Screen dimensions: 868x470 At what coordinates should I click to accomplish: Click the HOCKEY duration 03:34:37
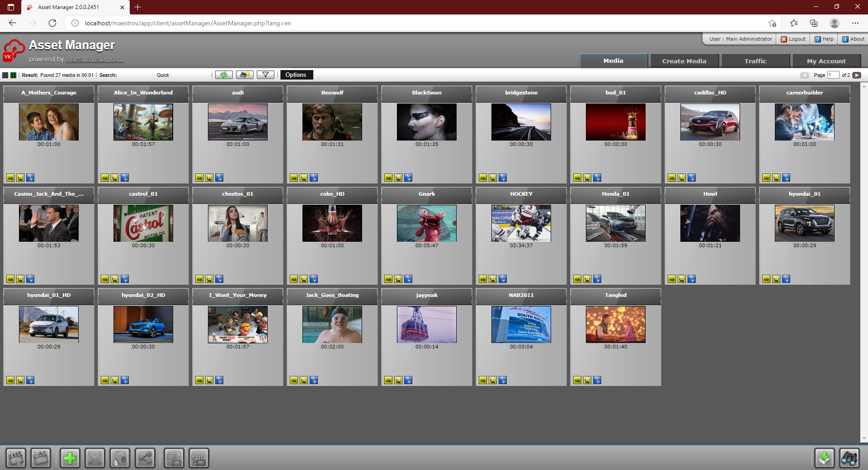[x=521, y=245]
